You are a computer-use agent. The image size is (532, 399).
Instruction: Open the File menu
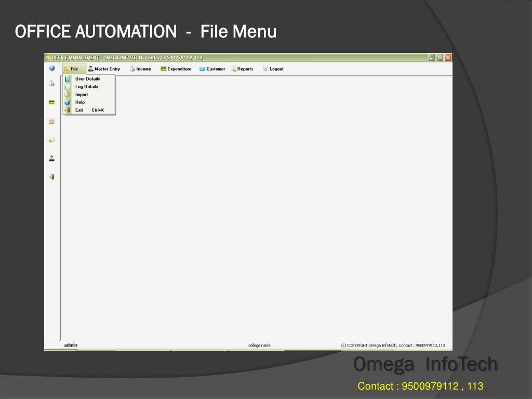click(74, 69)
